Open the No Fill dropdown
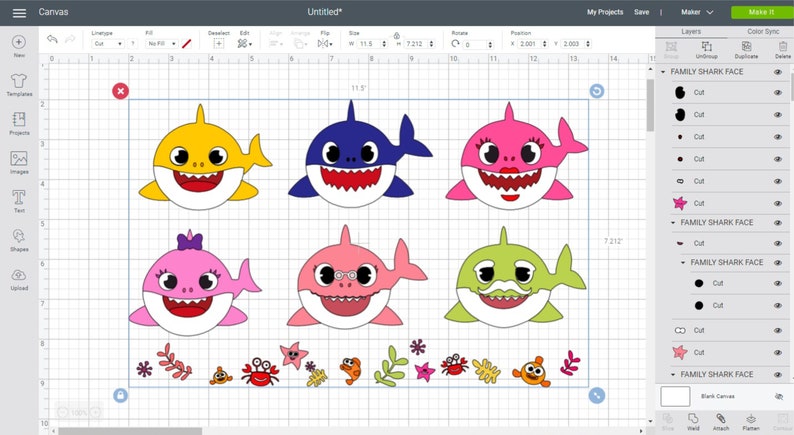Screen dimensions: 794x435 [162, 44]
